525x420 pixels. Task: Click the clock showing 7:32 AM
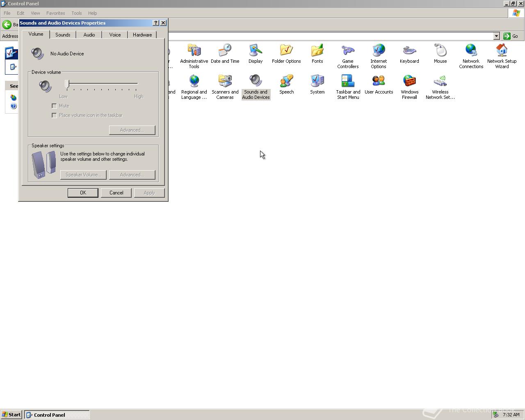click(511, 415)
